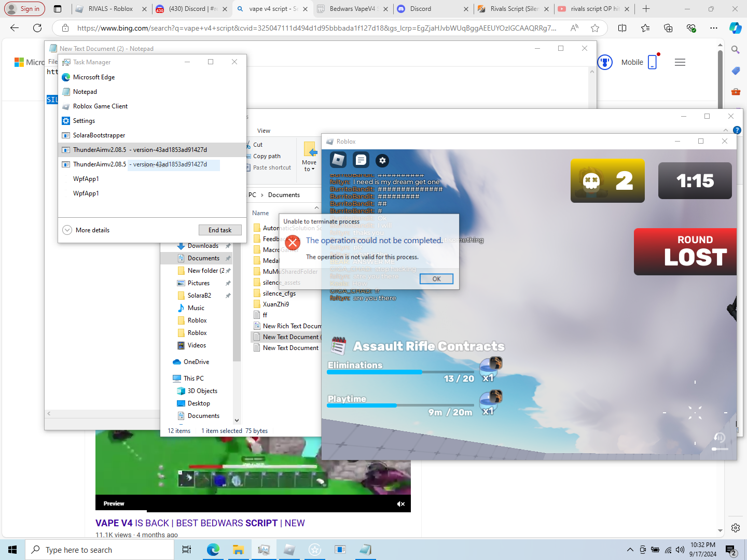Viewport: 747px width, 560px height.
Task: Unmute the preview video speaker icon
Action: 400,504
